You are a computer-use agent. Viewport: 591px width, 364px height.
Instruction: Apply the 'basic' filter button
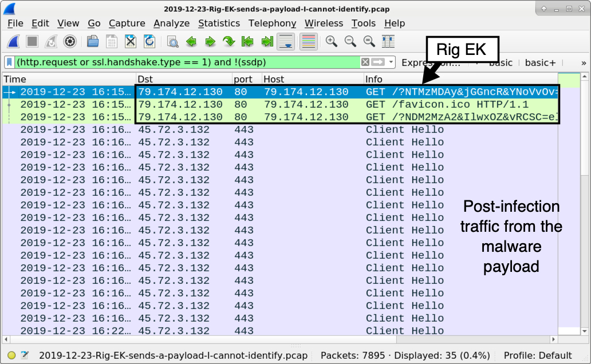tap(501, 62)
